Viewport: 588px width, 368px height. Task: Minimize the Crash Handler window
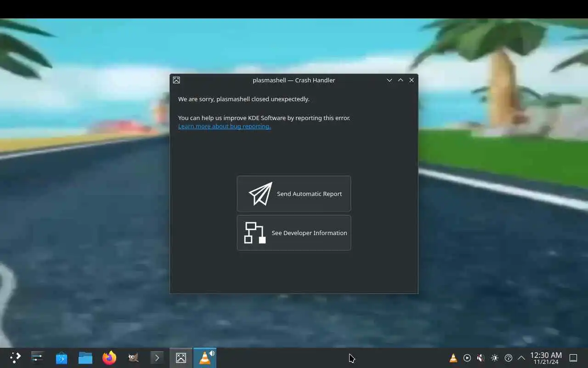pyautogui.click(x=390, y=80)
